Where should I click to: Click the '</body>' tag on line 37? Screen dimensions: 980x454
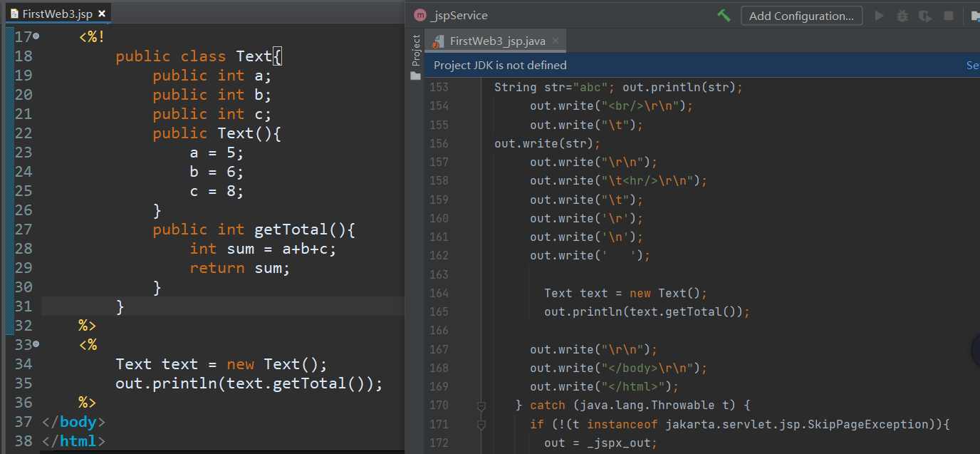click(x=73, y=422)
